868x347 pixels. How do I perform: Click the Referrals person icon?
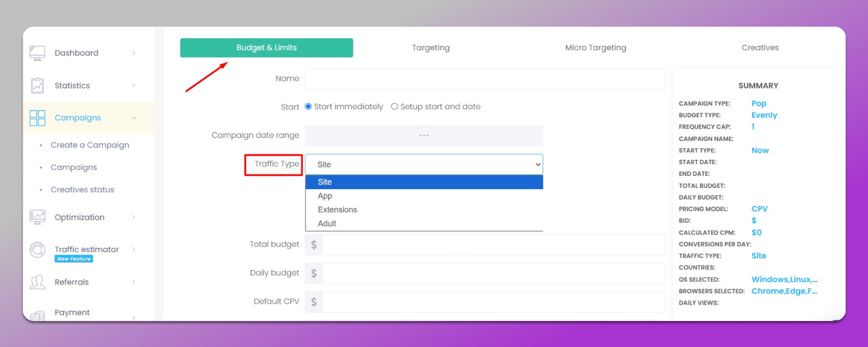pyautogui.click(x=37, y=282)
